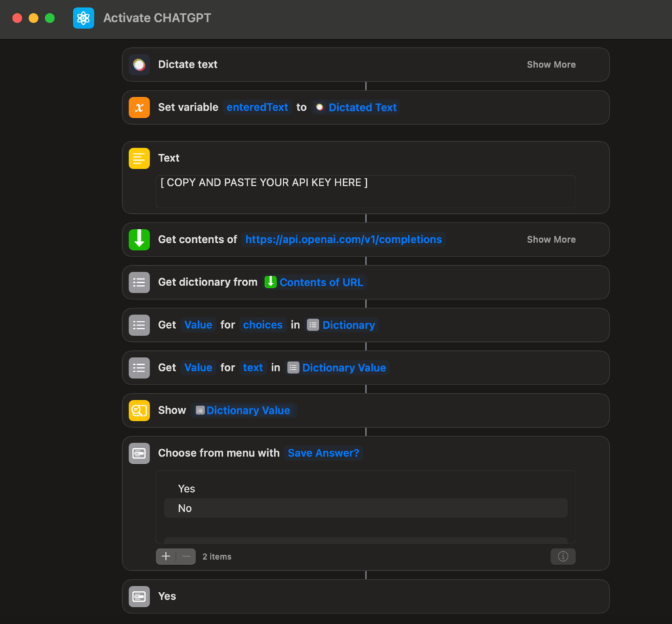Expand Show More on Get contents action
Screen dimensions: 672x624
click(x=551, y=239)
